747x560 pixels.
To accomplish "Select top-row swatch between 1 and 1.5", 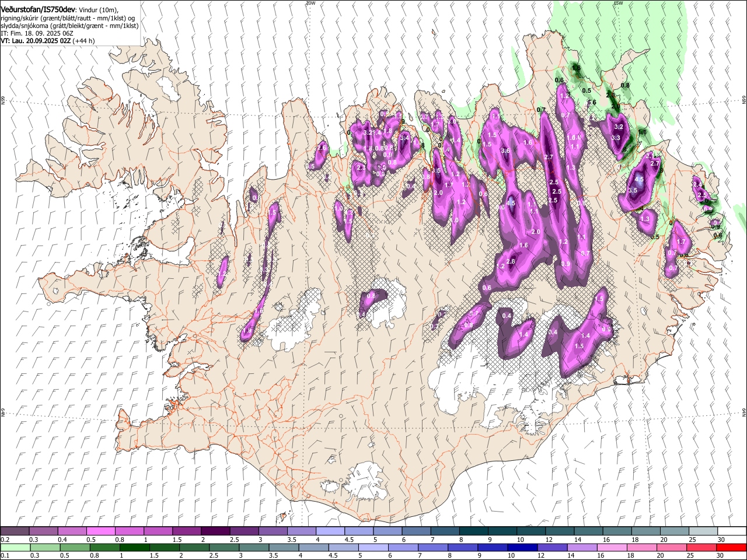I will pos(158,531).
